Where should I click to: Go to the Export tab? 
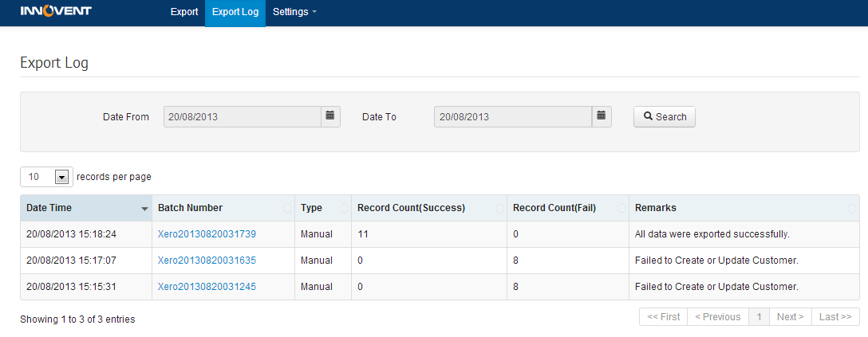point(184,12)
